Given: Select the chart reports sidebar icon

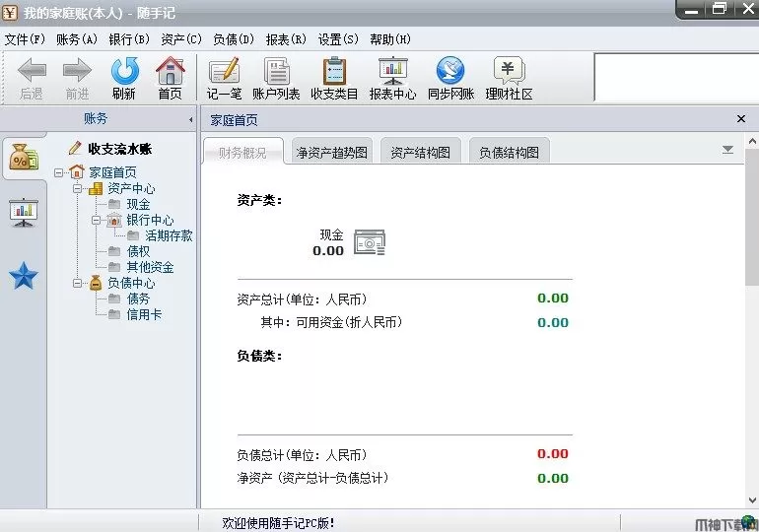Looking at the screenshot, I should 23,211.
